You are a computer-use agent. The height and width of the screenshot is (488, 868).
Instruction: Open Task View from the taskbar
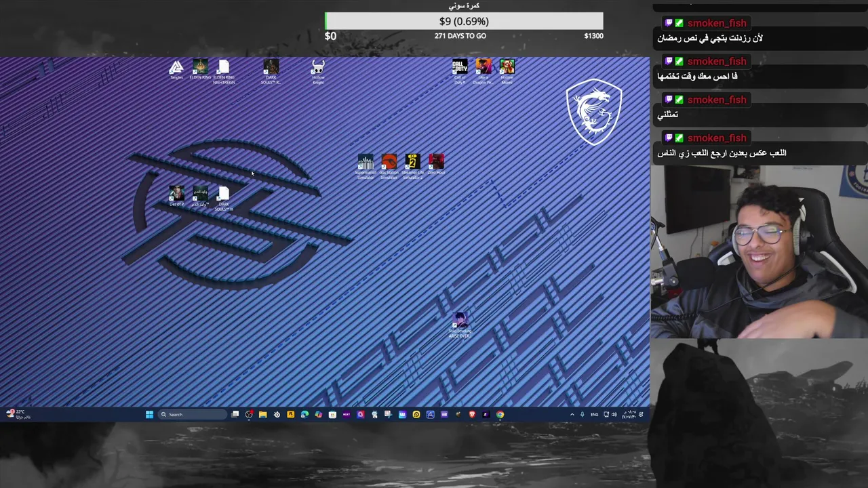(x=235, y=414)
